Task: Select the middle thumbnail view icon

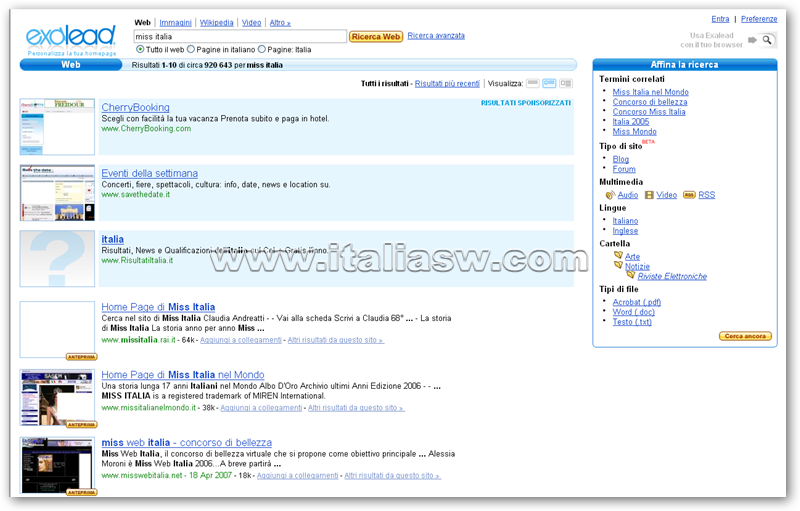Action: click(x=549, y=83)
